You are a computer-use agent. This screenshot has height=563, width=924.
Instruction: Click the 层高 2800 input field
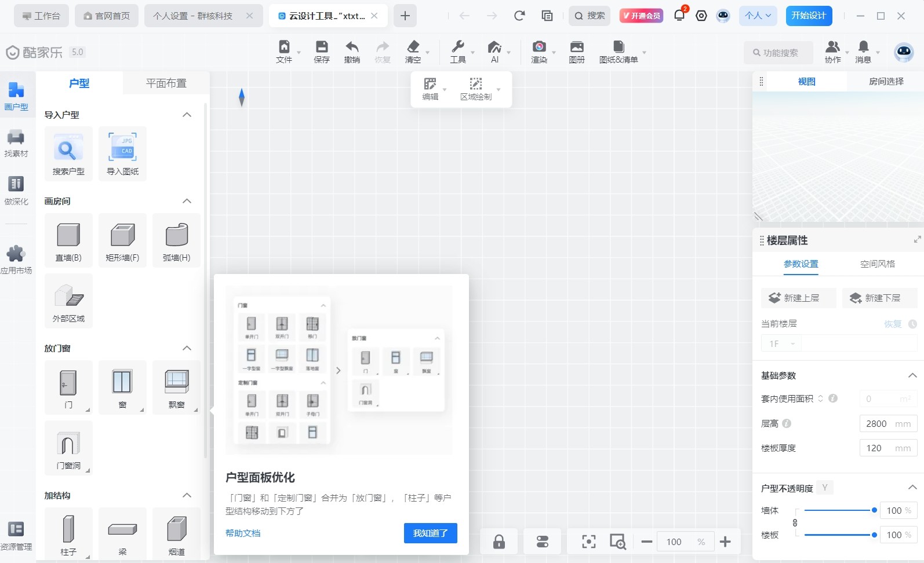pos(889,423)
